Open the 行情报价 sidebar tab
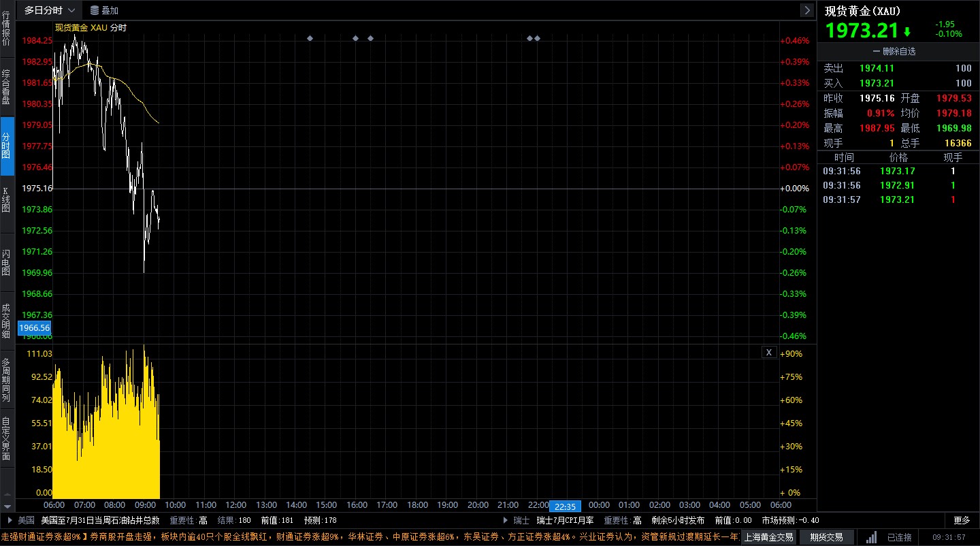This screenshot has height=546, width=980. point(7,29)
